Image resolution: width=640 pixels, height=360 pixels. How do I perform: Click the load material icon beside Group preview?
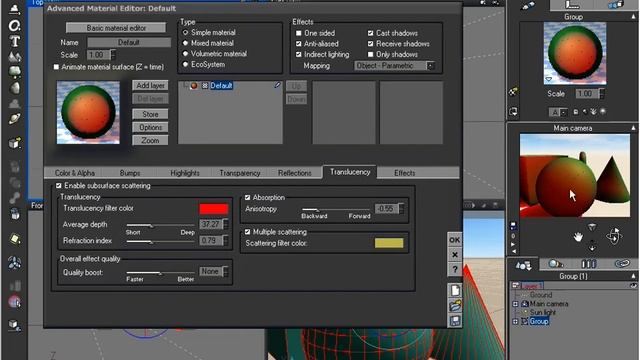click(513, 92)
